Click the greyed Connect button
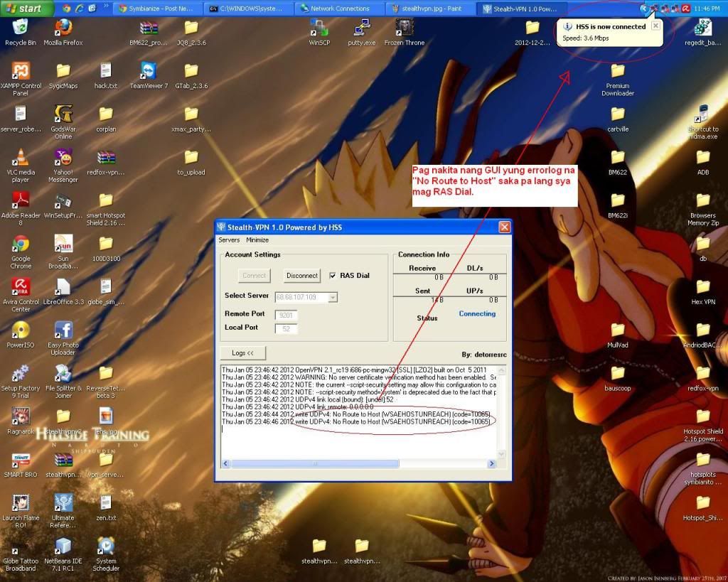Image resolution: width=728 pixels, height=582 pixels. point(254,276)
